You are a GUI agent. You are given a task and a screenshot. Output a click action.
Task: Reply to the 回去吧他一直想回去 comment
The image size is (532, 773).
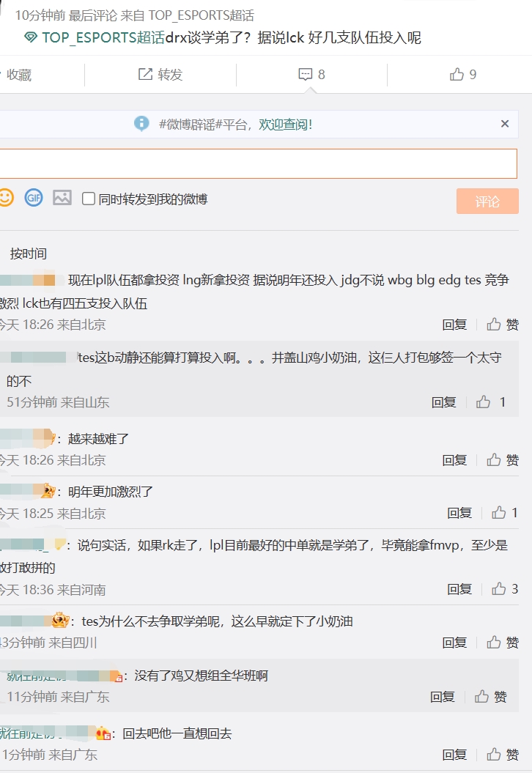(454, 755)
